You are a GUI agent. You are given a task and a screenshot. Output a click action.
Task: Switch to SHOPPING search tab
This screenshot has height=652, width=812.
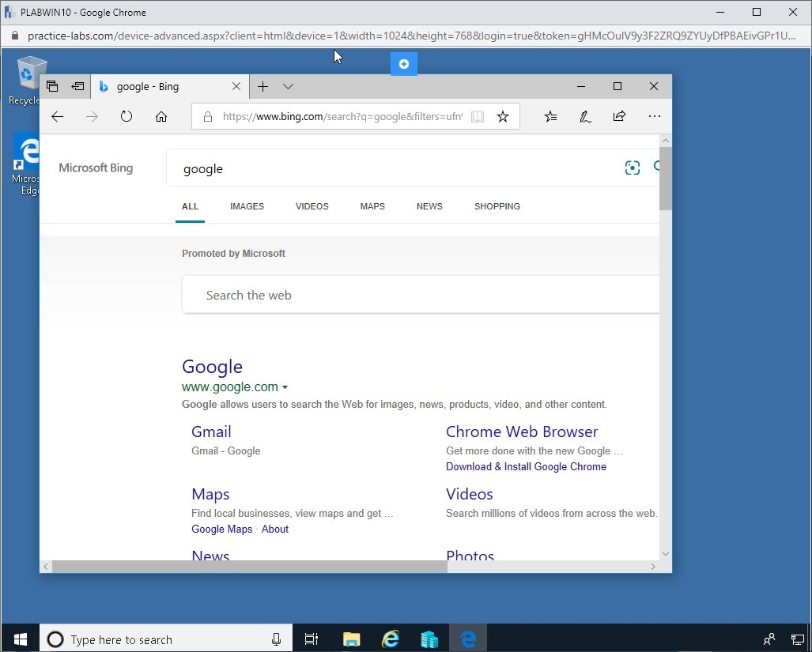click(497, 206)
